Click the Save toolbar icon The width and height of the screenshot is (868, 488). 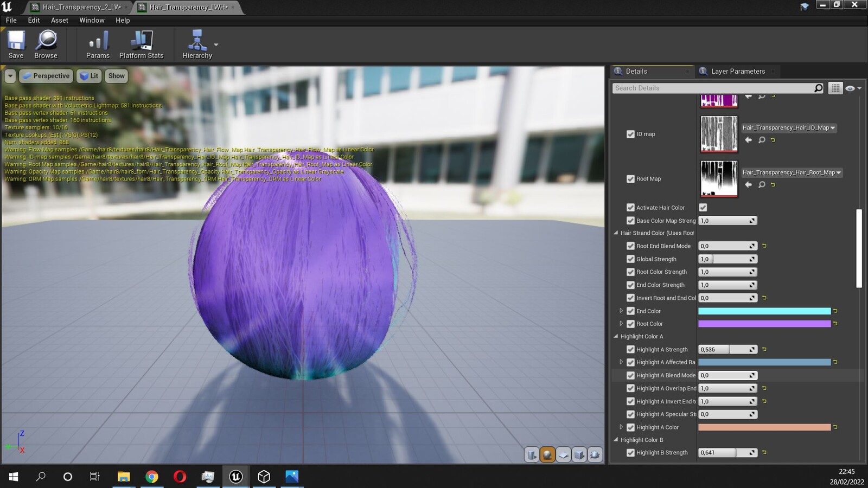[x=16, y=44]
